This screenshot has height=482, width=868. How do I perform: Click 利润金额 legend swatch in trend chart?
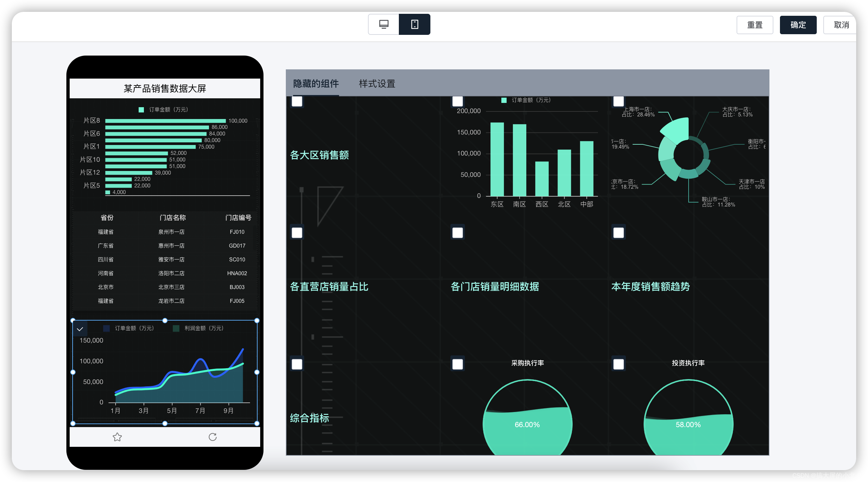(176, 328)
